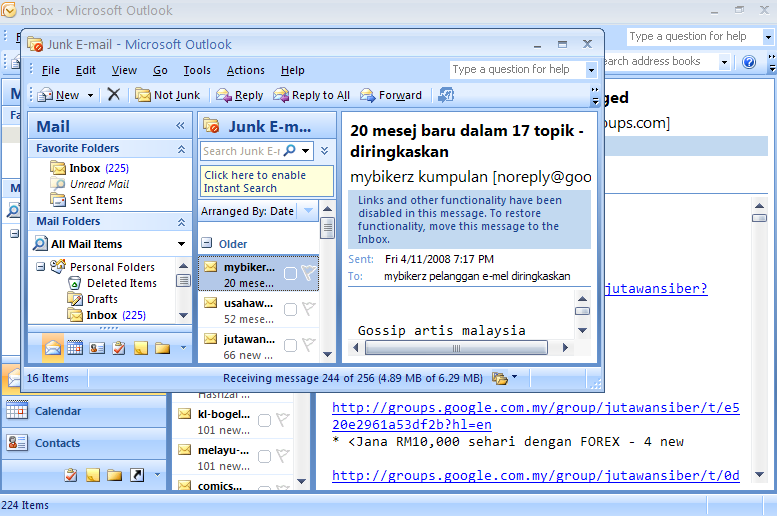Click here to enable Instant Search
This screenshot has height=516, width=777.
267,181
